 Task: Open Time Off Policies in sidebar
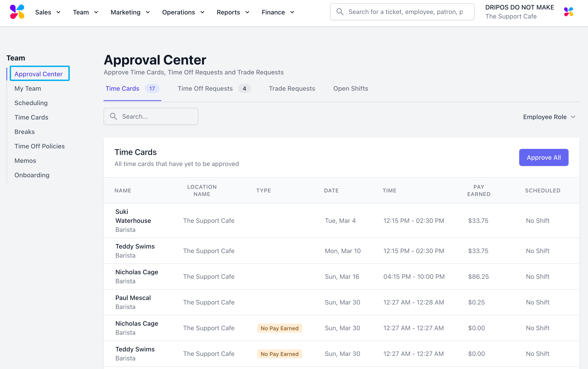click(39, 146)
